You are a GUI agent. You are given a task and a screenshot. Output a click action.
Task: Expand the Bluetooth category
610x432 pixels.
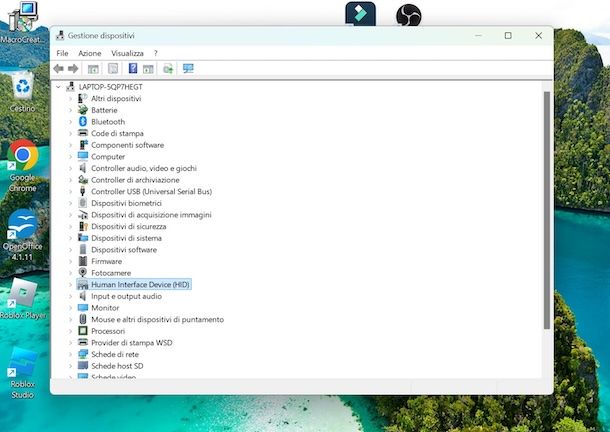70,122
